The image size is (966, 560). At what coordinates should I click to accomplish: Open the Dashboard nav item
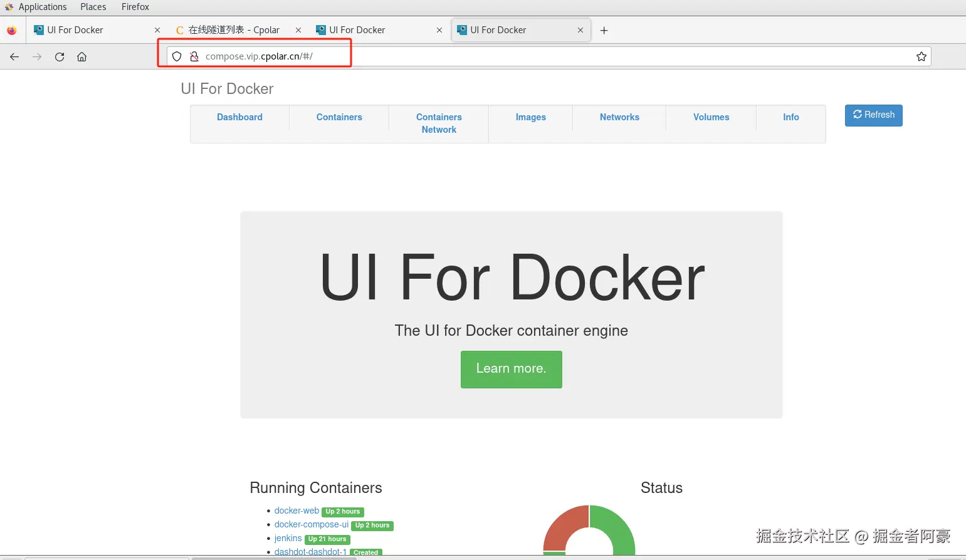pos(239,117)
